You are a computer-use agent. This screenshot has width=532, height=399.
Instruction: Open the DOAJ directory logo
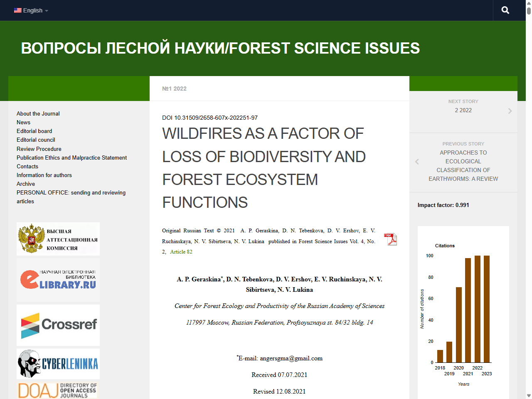[58, 391]
